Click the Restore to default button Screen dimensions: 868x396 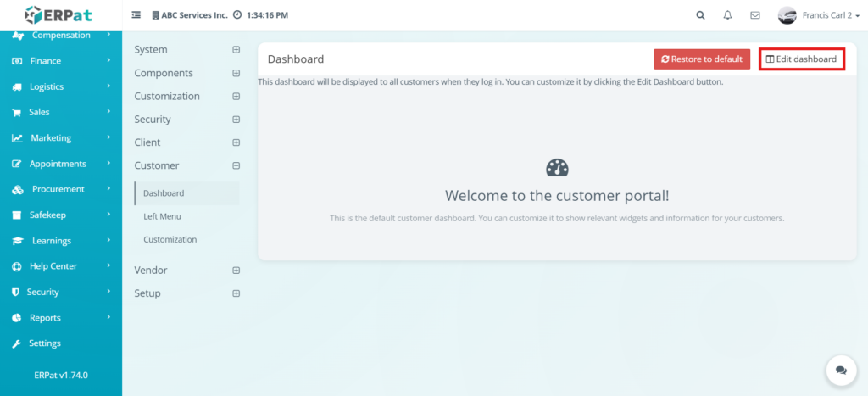pyautogui.click(x=701, y=59)
